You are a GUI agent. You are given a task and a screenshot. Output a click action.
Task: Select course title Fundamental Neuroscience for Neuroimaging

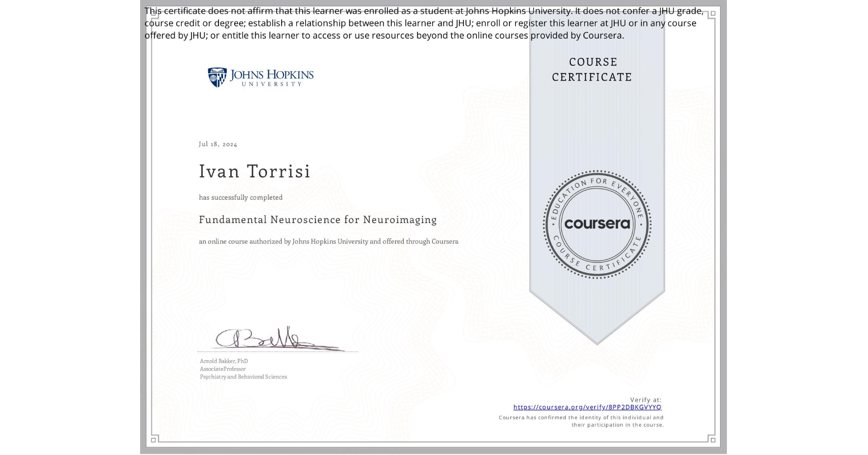[318, 220]
